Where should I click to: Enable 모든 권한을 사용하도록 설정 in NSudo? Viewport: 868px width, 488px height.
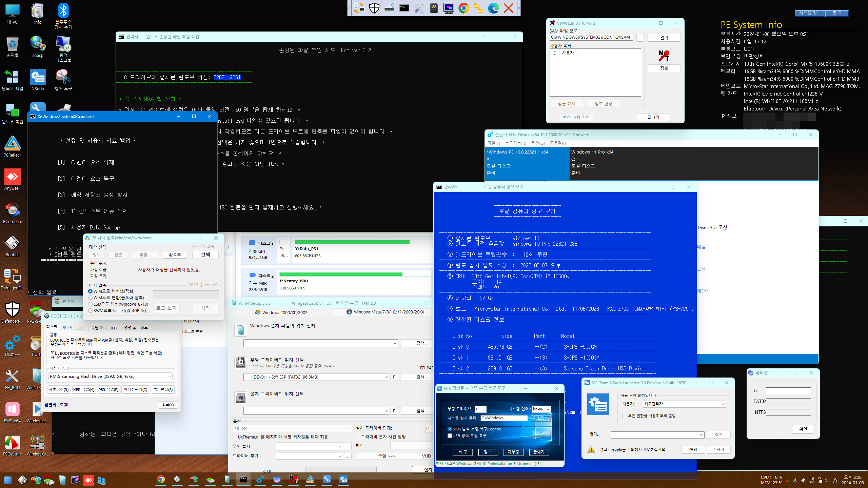point(625,416)
